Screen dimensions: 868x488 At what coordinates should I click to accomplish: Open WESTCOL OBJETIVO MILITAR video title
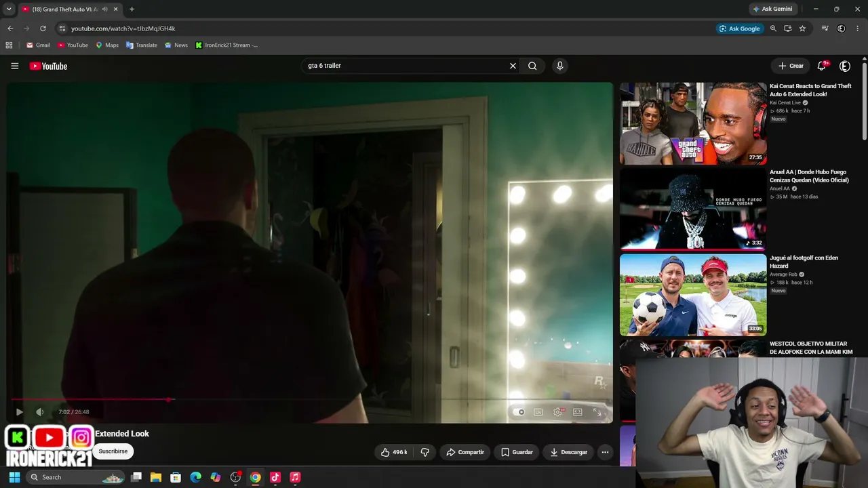coord(810,348)
